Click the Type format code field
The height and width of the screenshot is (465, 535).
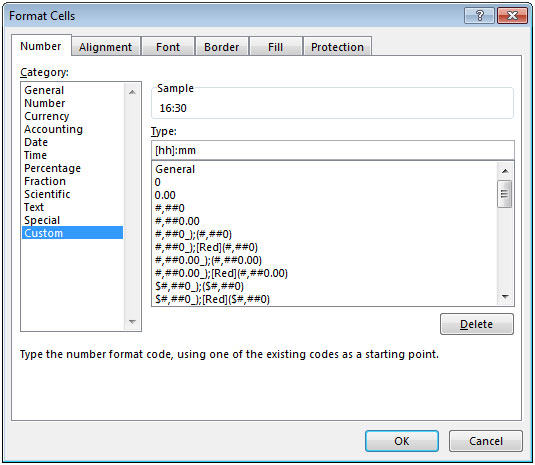(x=333, y=150)
